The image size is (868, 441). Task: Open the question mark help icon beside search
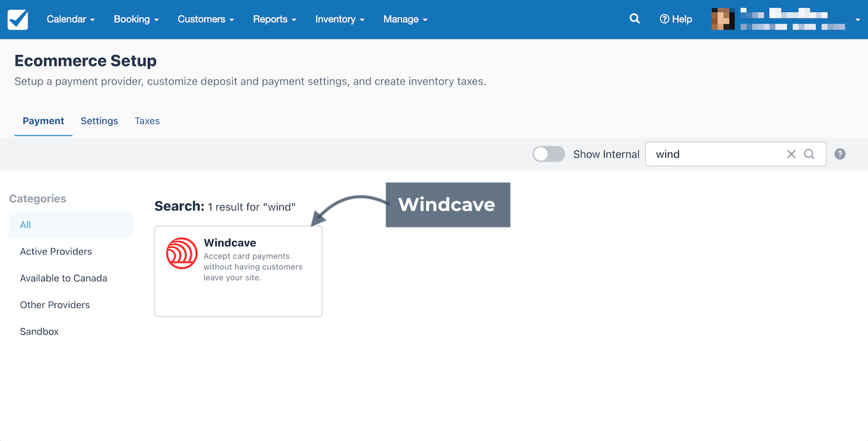pyautogui.click(x=840, y=154)
